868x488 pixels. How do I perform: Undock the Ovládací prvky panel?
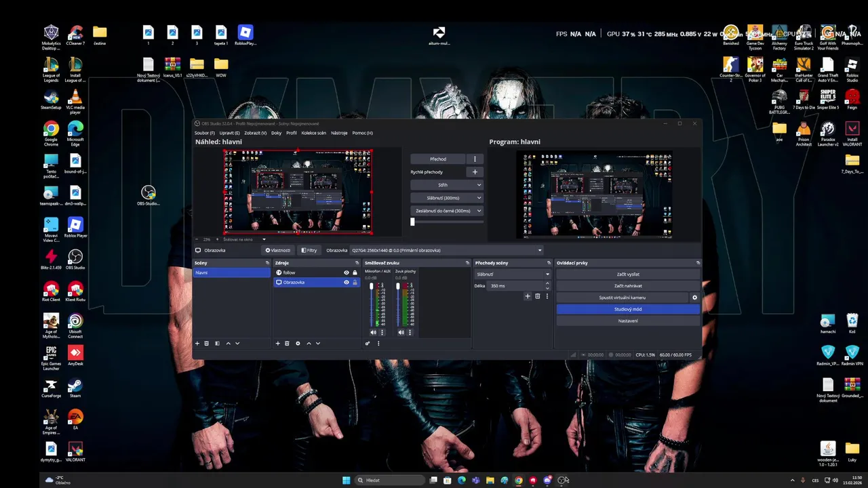click(698, 263)
